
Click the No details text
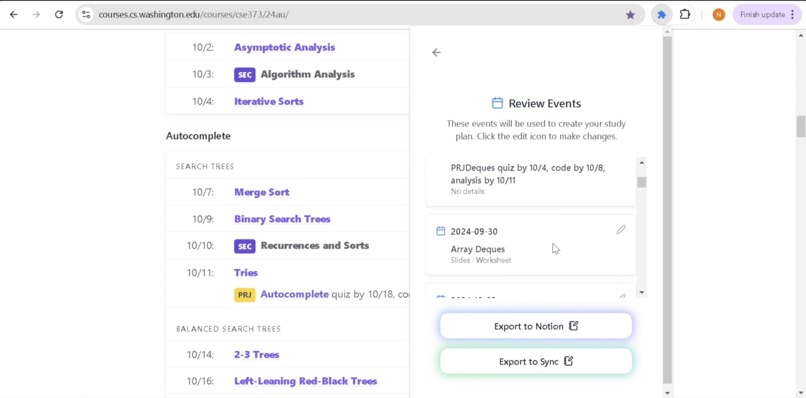(x=467, y=191)
